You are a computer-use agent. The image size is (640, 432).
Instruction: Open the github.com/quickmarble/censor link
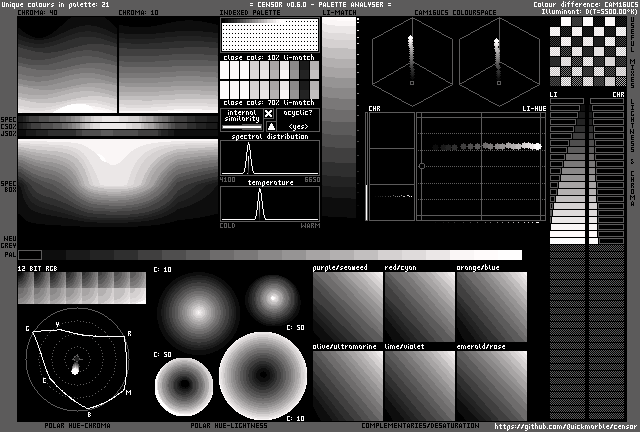point(565,426)
